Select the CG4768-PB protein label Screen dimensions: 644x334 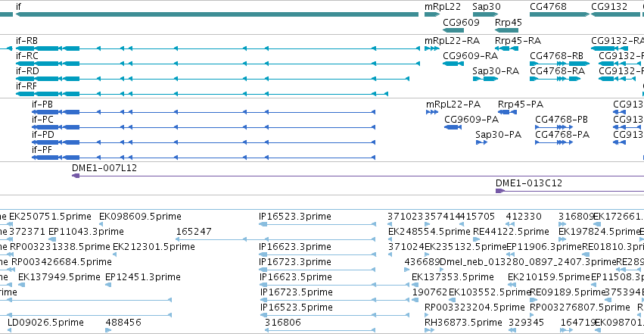pyautogui.click(x=561, y=120)
